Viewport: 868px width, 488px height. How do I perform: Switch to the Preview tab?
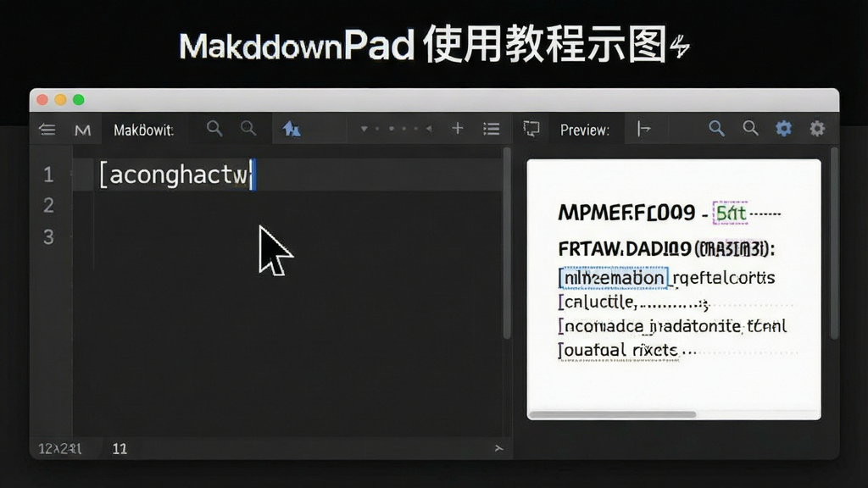tap(585, 130)
